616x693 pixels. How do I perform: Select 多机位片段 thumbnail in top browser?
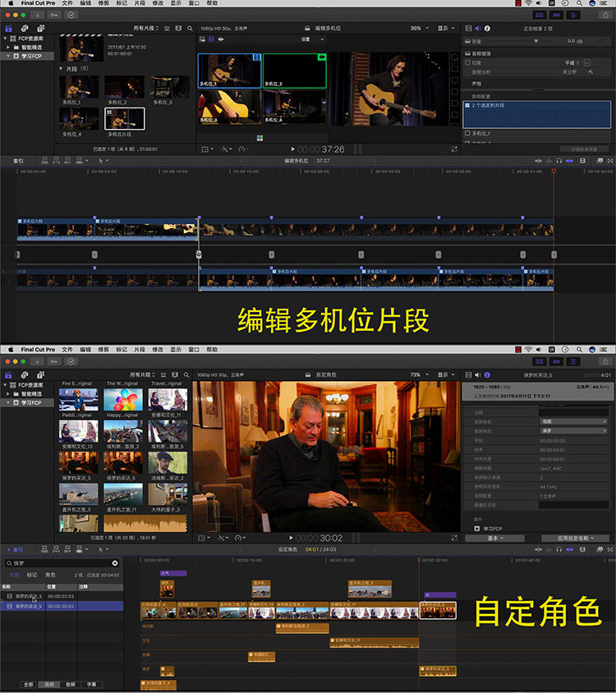tap(124, 119)
